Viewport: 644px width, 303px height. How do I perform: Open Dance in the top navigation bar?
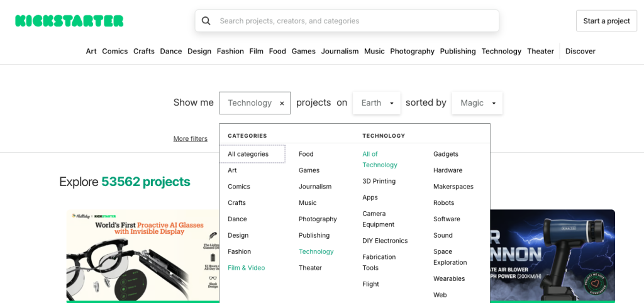(x=171, y=52)
